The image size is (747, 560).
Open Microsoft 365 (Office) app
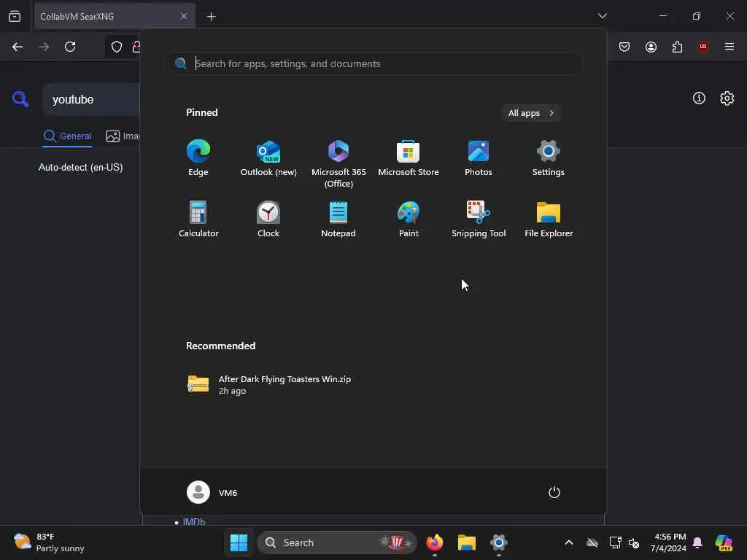pyautogui.click(x=338, y=164)
